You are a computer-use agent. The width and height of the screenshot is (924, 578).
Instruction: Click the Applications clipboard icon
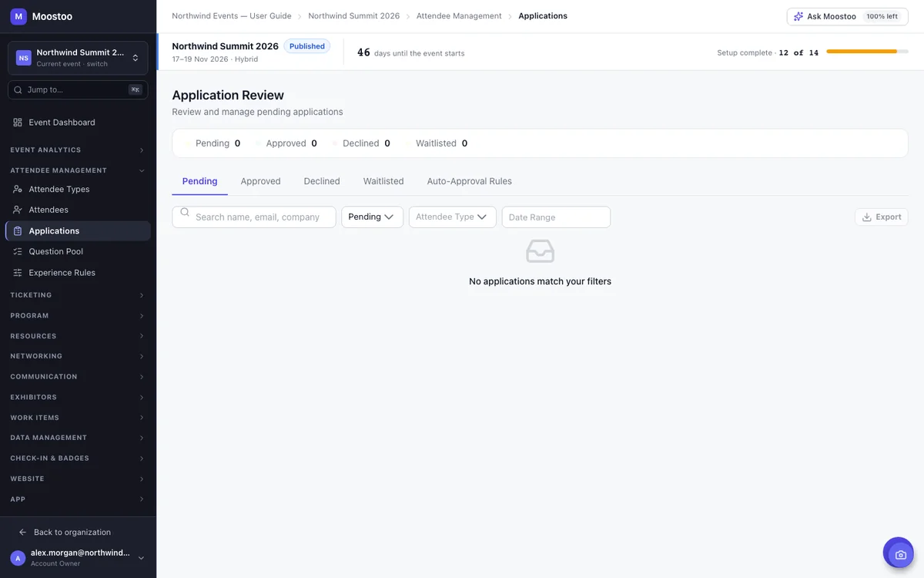pyautogui.click(x=18, y=231)
